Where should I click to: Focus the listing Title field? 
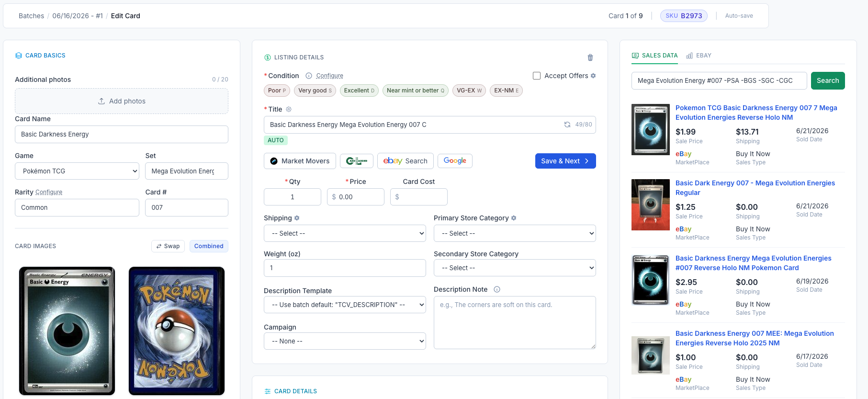[430, 125]
